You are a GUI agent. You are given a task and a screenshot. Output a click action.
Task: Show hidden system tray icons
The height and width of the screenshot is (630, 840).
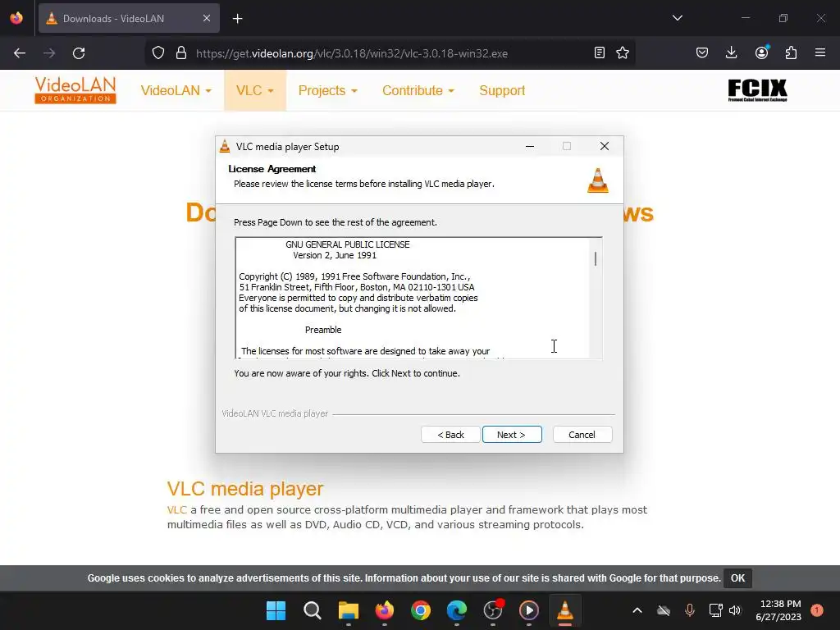(637, 610)
